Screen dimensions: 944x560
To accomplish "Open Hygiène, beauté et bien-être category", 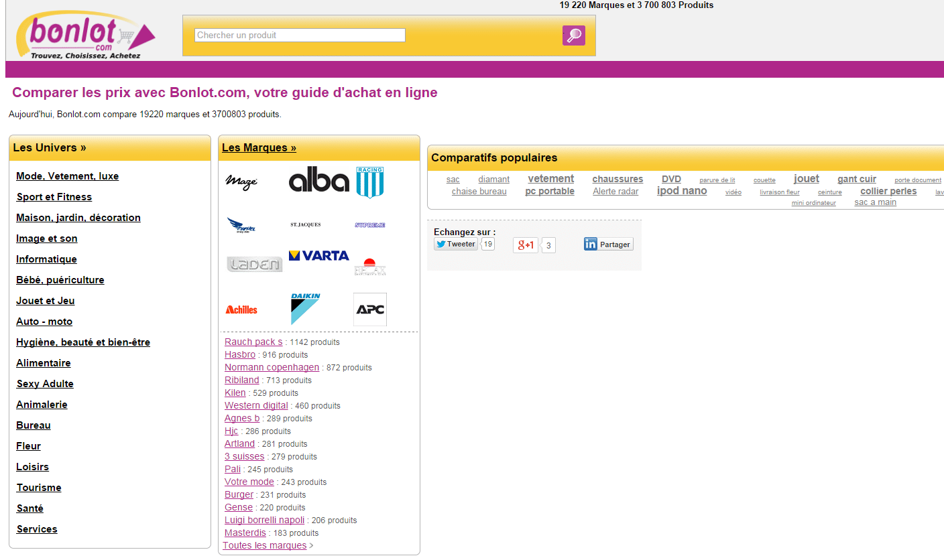I will 83,342.
